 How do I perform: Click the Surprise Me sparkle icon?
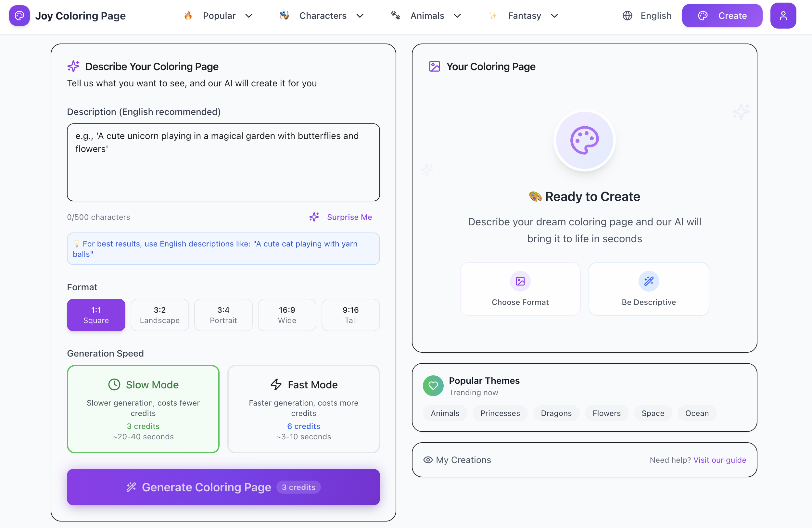coord(314,217)
